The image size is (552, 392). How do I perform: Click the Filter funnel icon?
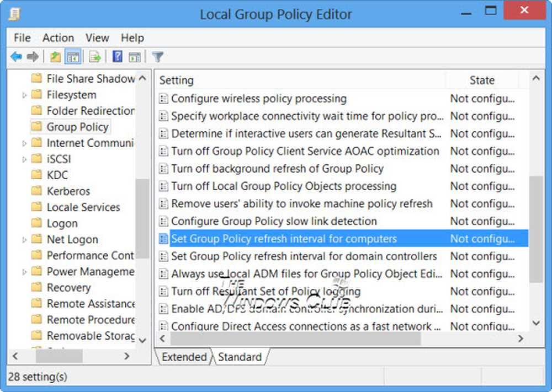click(x=158, y=57)
